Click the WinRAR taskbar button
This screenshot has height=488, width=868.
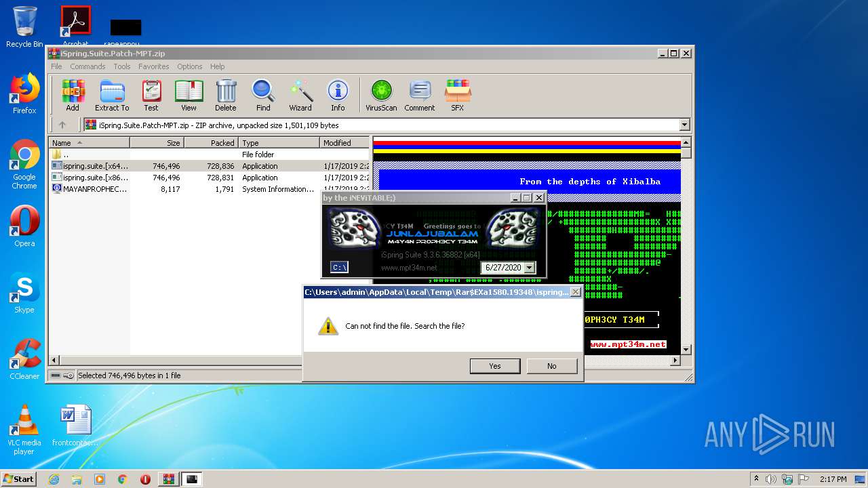click(x=169, y=479)
